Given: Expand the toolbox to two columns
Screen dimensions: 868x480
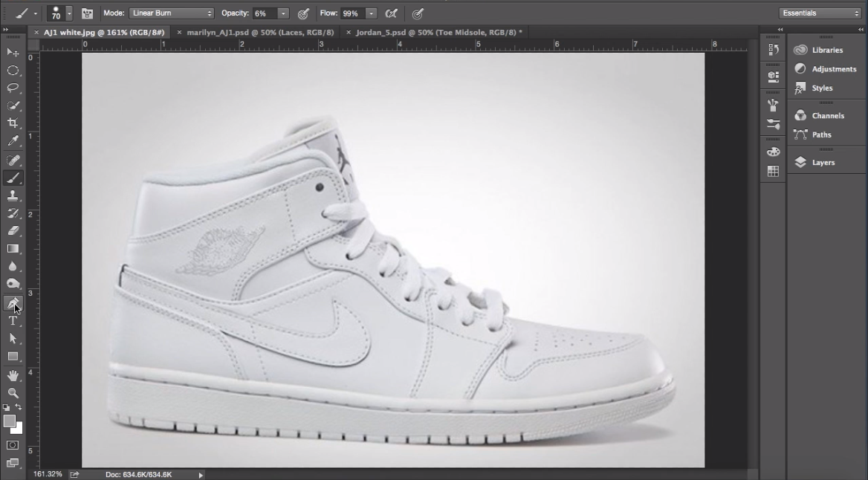Looking at the screenshot, I should 5,29.
